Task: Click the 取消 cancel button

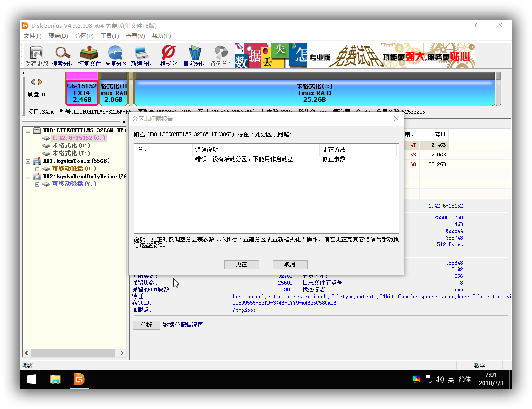Action: [290, 265]
